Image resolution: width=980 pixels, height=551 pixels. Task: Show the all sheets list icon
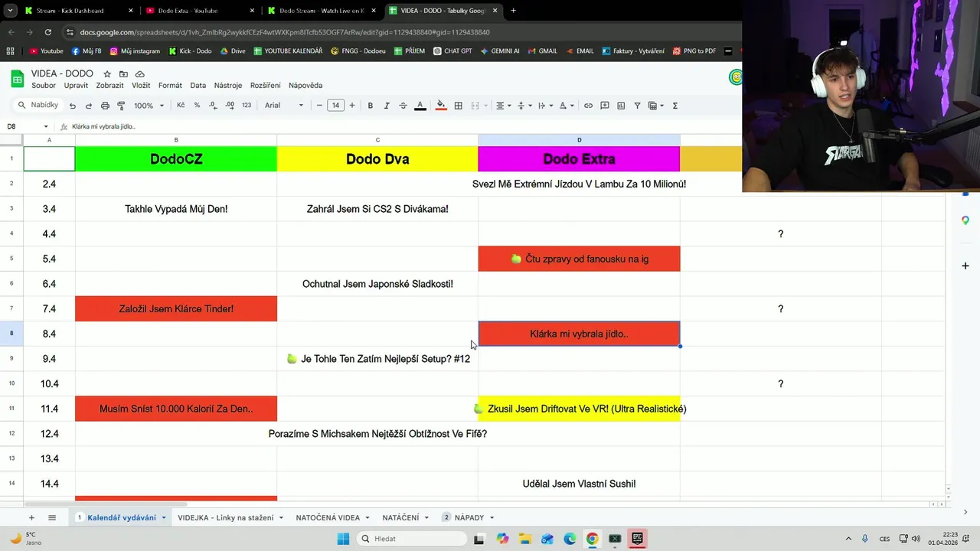click(52, 517)
